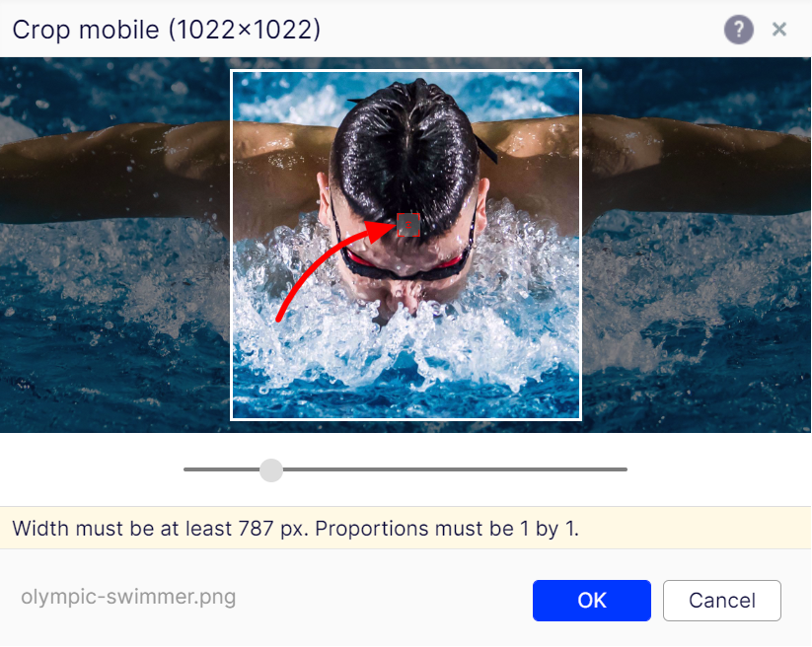Click the top-left corner of the crop frame
The image size is (812, 647).
pyautogui.click(x=232, y=71)
